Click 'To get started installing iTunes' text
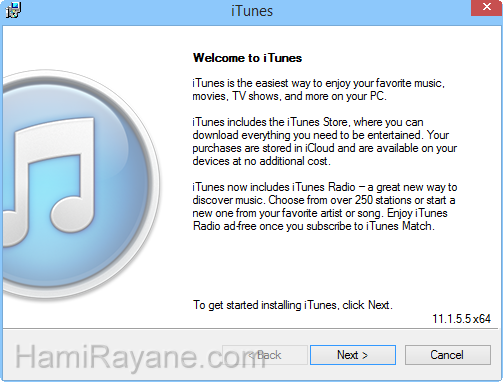The height and width of the screenshot is (382, 503). coord(293,305)
